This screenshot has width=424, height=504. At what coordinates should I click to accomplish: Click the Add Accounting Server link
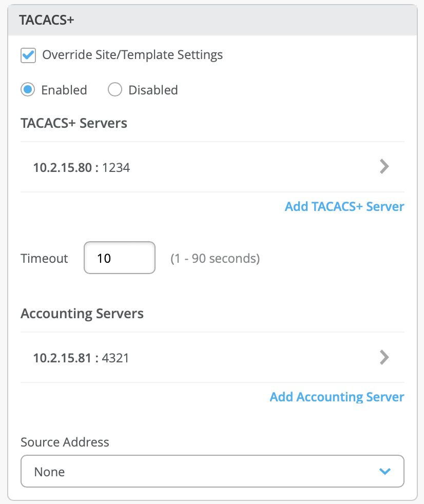coord(337,397)
